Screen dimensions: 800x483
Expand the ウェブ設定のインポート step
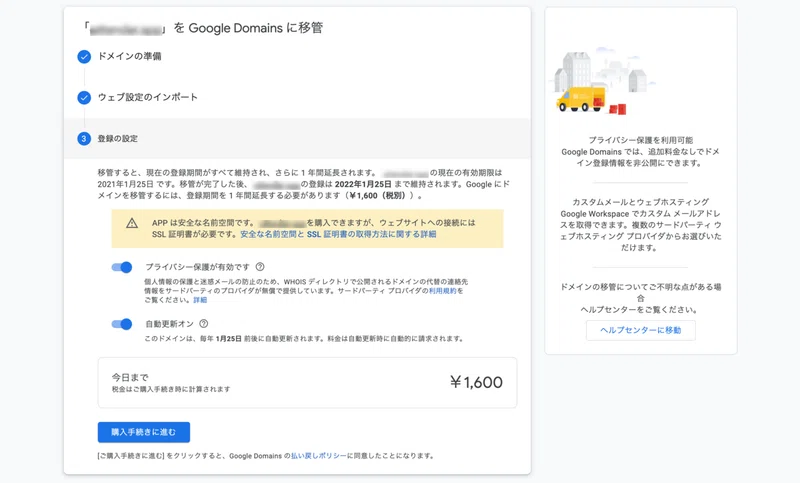148,97
